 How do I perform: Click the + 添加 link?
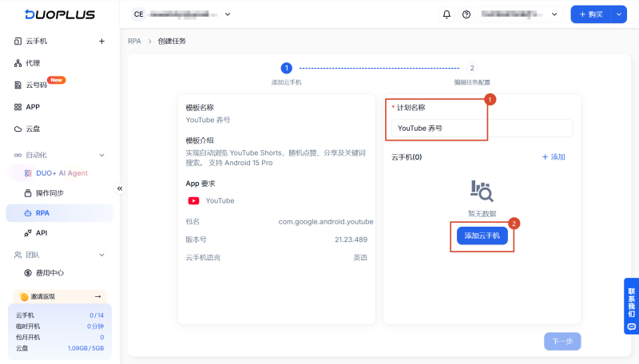pos(554,156)
